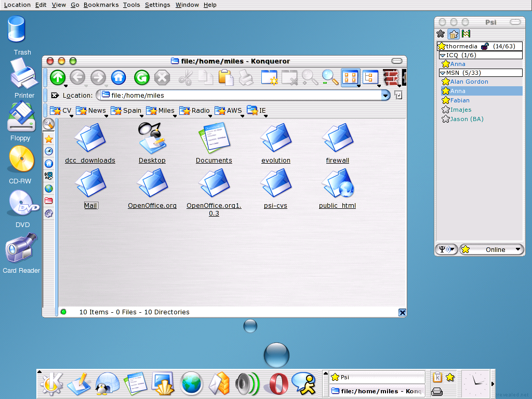Reload the current location with green icon
Viewport: 532px width, 399px height.
pyautogui.click(x=142, y=78)
